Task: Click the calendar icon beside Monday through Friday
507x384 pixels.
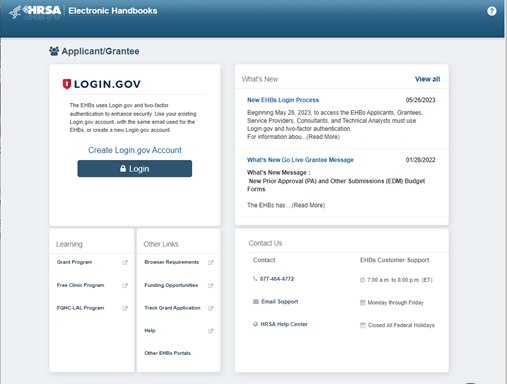Action: tap(363, 303)
